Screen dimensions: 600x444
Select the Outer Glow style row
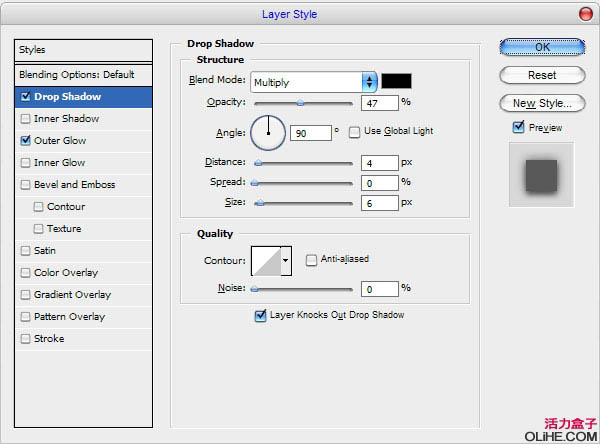click(x=83, y=140)
